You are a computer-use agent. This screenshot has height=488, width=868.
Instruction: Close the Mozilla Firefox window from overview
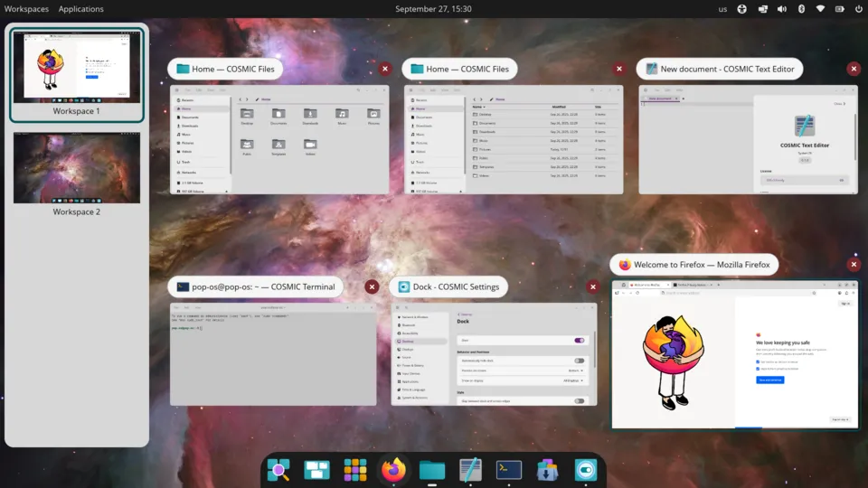tap(854, 265)
